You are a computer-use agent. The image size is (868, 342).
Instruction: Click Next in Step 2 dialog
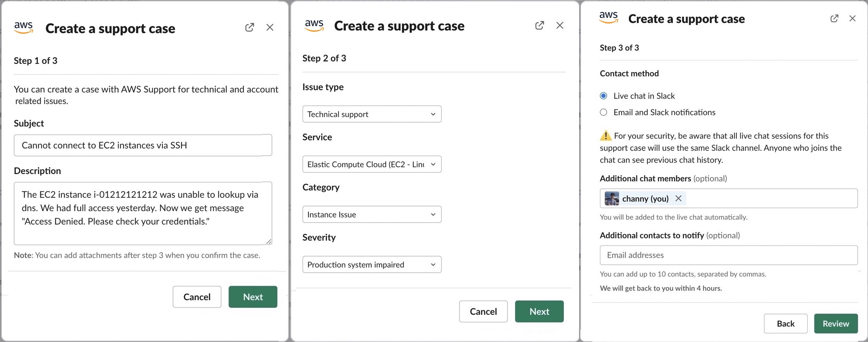coord(539,311)
